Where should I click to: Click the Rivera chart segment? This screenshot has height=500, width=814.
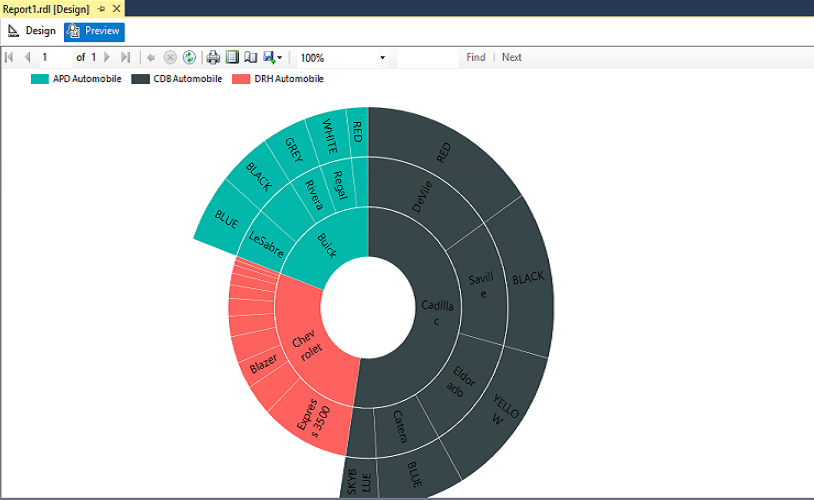tap(312, 195)
